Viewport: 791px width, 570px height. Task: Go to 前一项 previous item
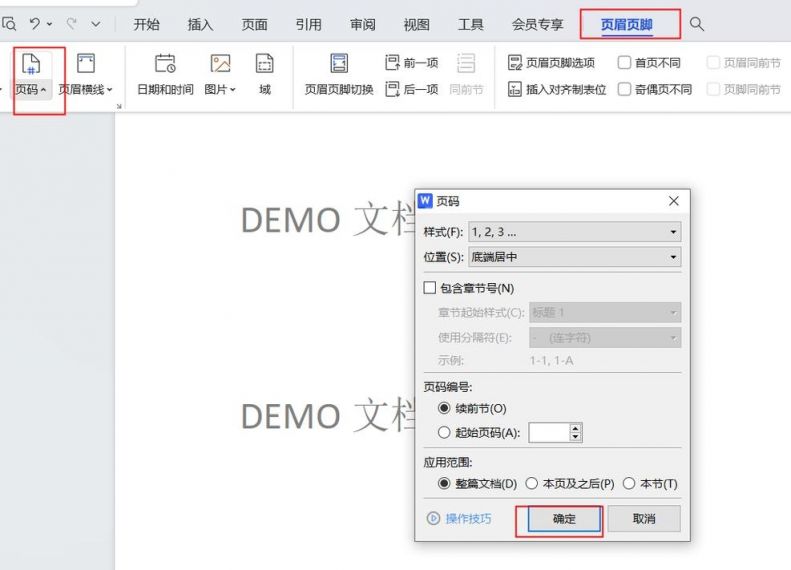coord(412,63)
